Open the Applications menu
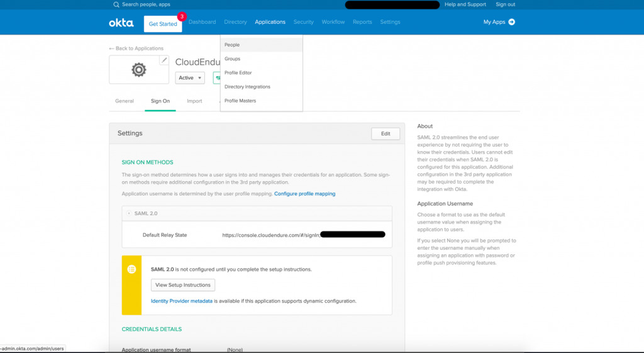 click(270, 22)
